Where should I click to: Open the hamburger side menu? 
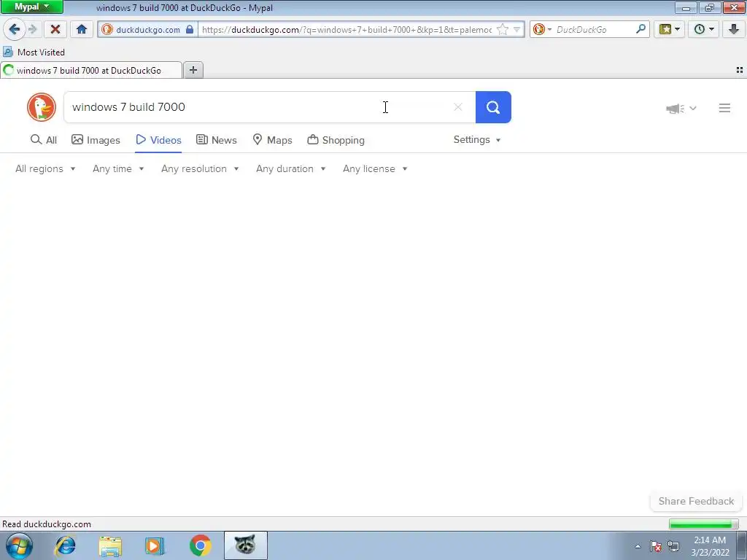(724, 108)
